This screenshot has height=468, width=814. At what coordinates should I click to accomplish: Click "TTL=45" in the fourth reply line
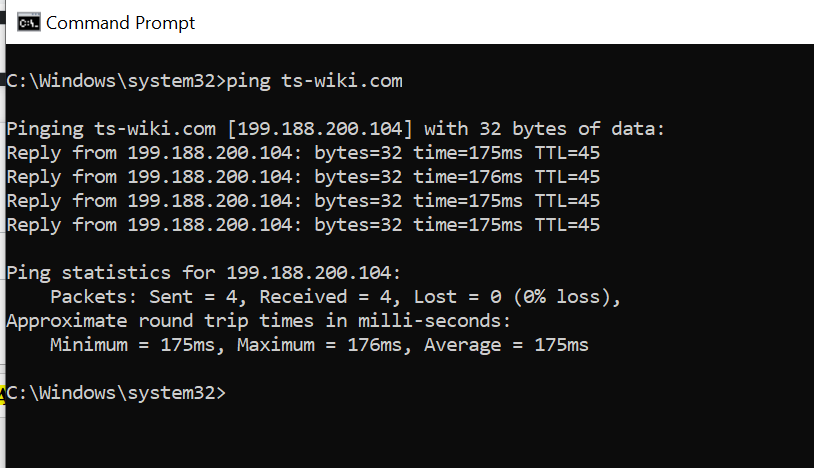pos(567,225)
